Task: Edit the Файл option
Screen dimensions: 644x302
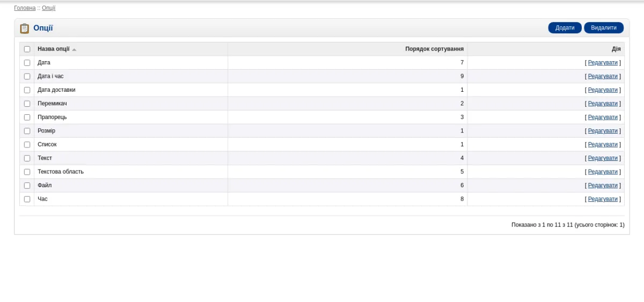Action: pyautogui.click(x=603, y=186)
